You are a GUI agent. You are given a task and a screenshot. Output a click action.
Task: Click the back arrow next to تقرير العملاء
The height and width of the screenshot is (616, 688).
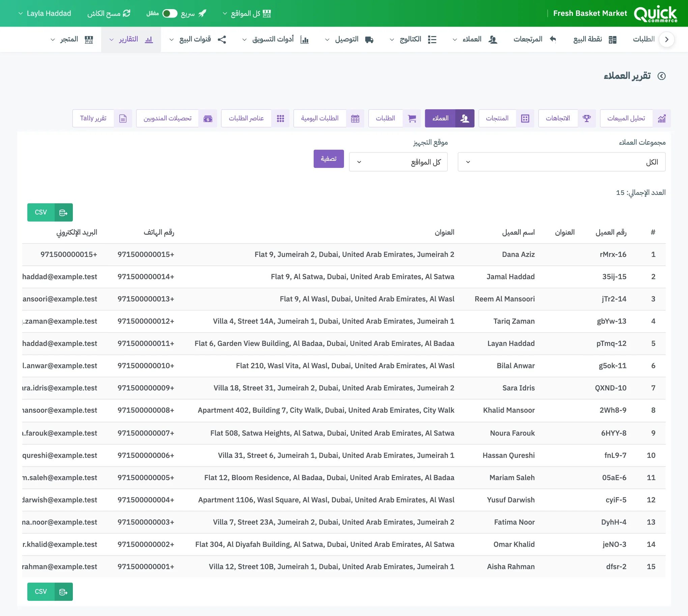pos(661,76)
